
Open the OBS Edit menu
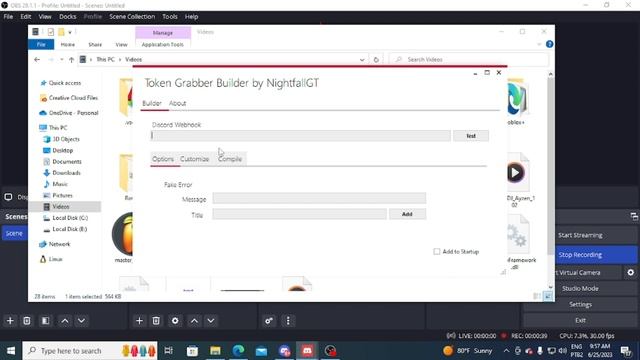point(26,17)
